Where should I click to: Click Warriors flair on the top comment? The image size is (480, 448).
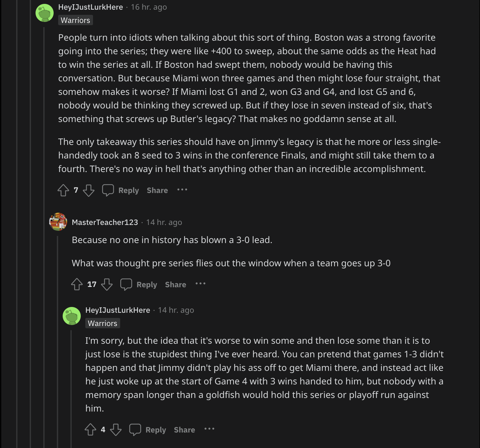75,20
